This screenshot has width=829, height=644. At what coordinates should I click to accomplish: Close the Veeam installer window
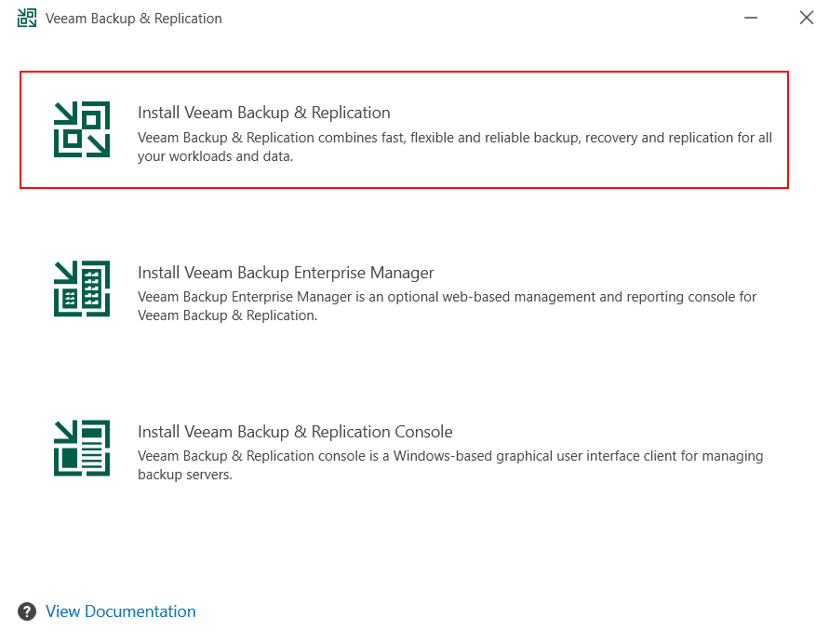coord(807,18)
